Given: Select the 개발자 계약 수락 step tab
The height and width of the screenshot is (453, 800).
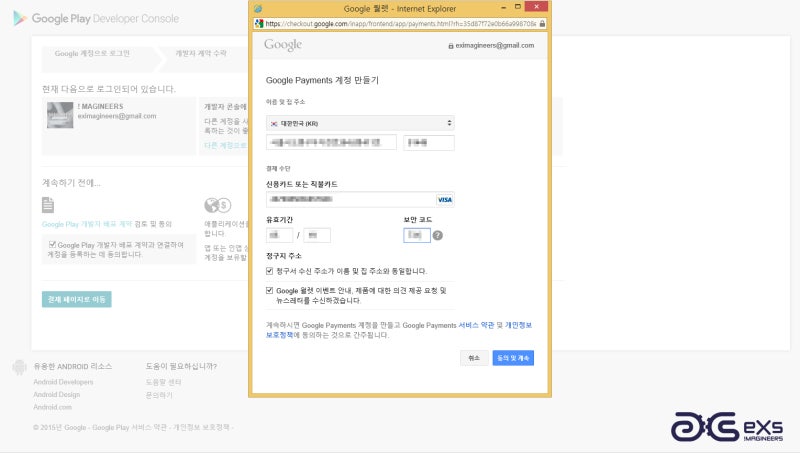Looking at the screenshot, I should tap(201, 53).
